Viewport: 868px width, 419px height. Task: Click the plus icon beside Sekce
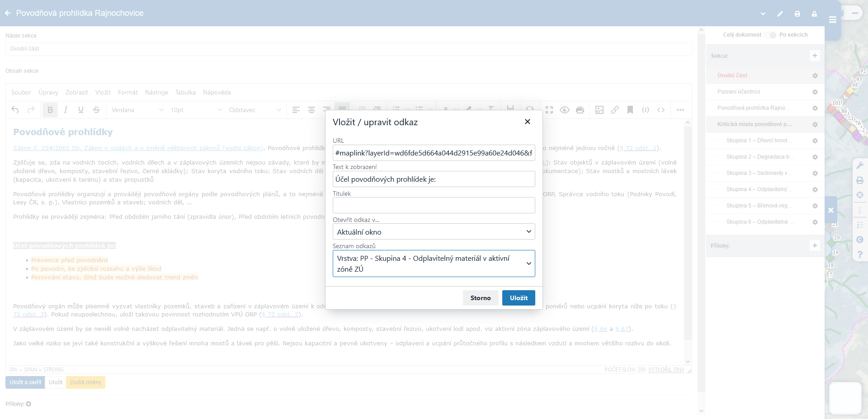[815, 56]
